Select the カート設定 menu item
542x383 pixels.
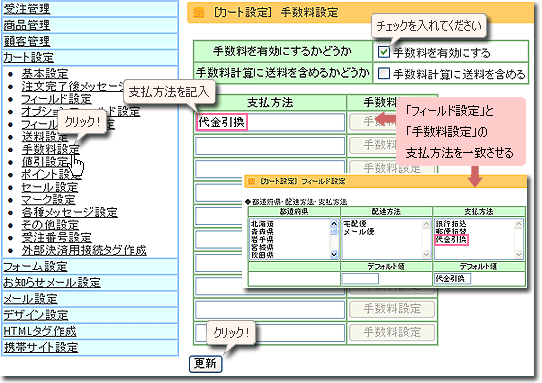(x=28, y=57)
